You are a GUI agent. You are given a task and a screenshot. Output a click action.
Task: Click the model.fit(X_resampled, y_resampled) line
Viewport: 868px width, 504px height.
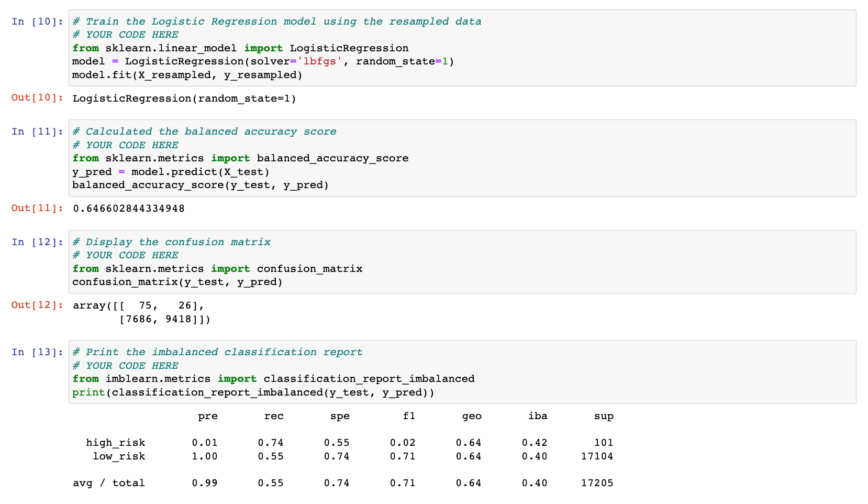187,75
